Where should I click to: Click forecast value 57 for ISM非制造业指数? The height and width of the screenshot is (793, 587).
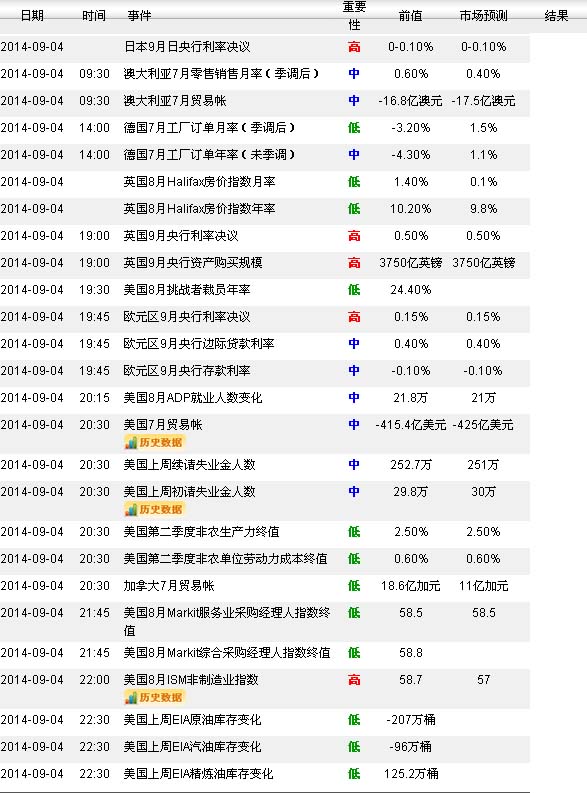pyautogui.click(x=483, y=680)
